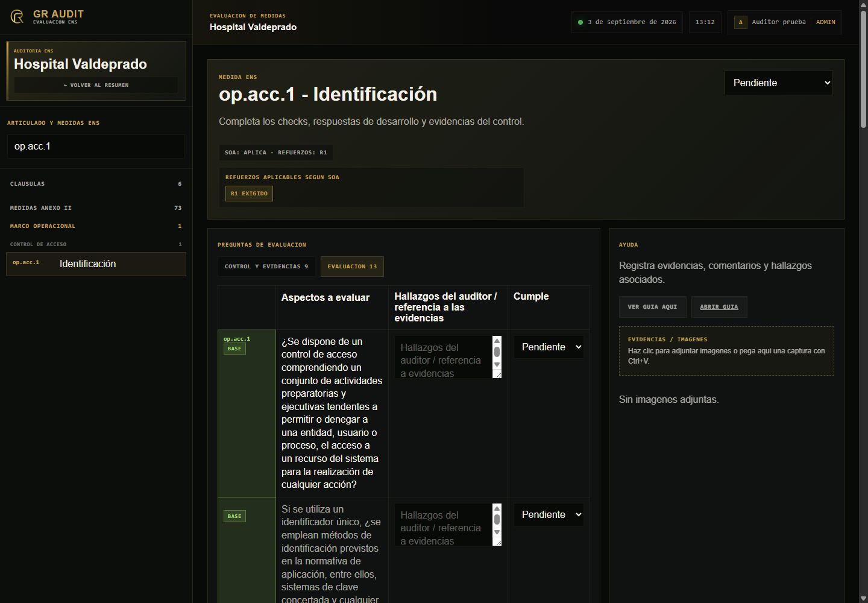Click the Base badge under op.acc.1 in the table
The height and width of the screenshot is (603, 868).
[234, 349]
